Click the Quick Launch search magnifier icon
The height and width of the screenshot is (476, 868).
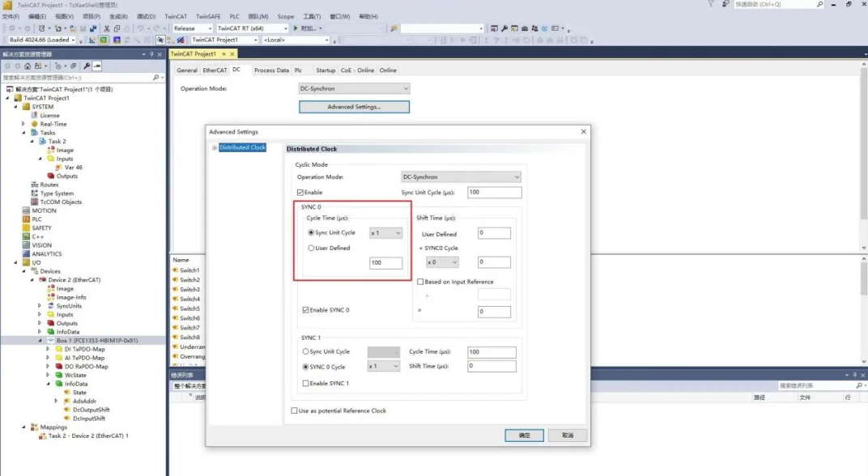[820, 4]
